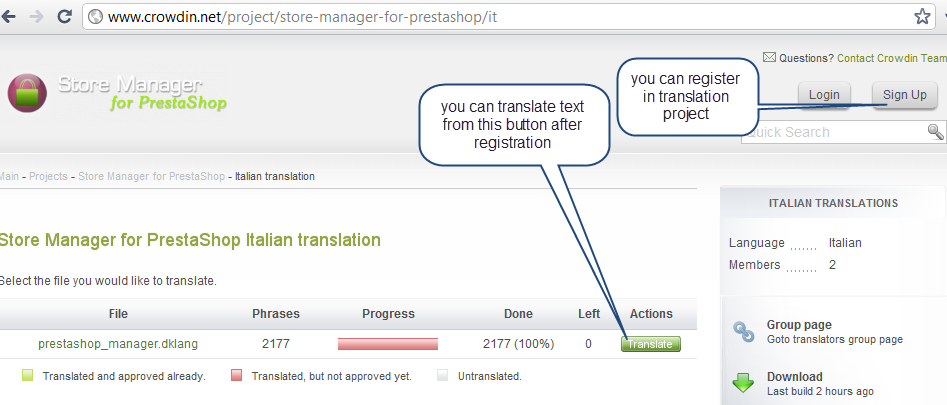Click inside the Quick Search field
This screenshot has height=405, width=947.
[834, 132]
